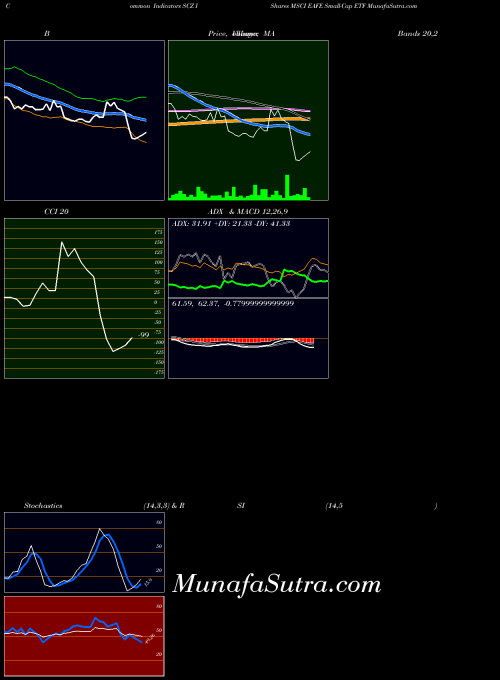Screen dimensions: 500x680
Task: Click the Price, Volume, MA chart panel
Action: point(248,121)
